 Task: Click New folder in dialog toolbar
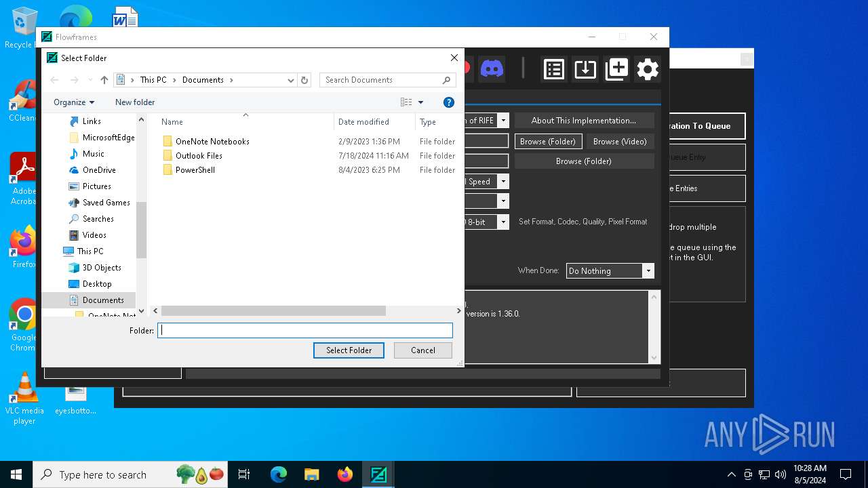pyautogui.click(x=135, y=102)
